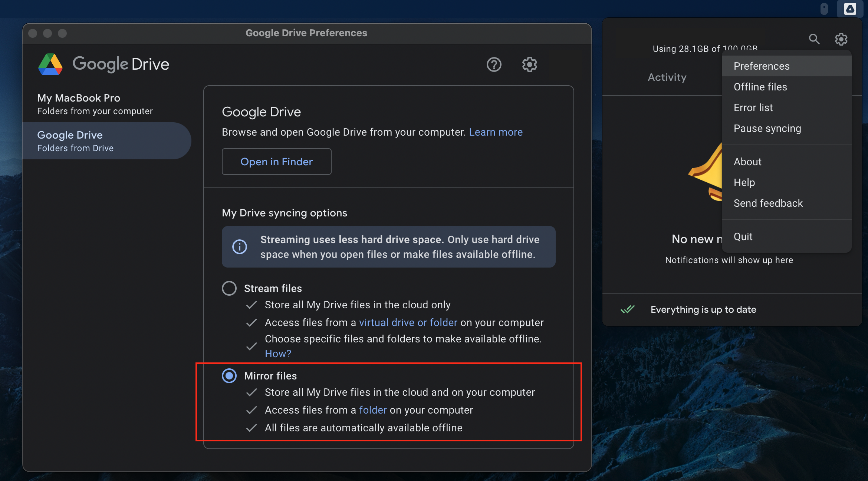The height and width of the screenshot is (481, 868).
Task: Choose Preferences from the settings menu
Action: [x=762, y=66]
